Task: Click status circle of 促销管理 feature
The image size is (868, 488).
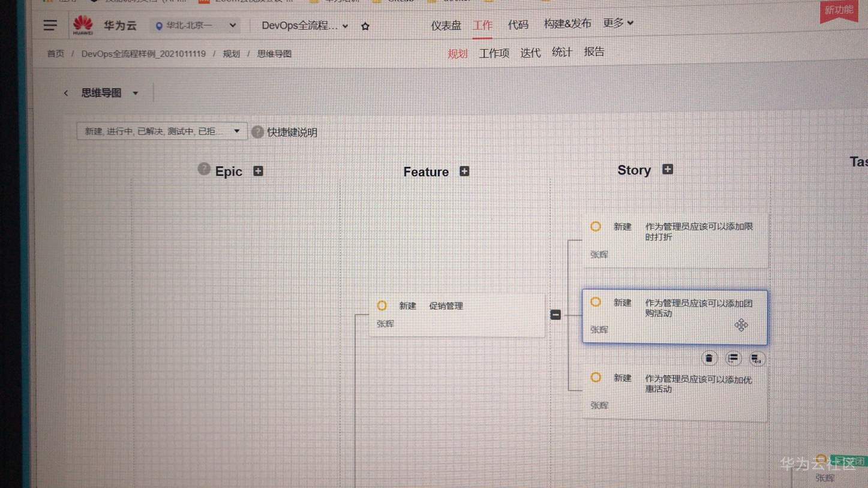Action: pyautogui.click(x=382, y=306)
